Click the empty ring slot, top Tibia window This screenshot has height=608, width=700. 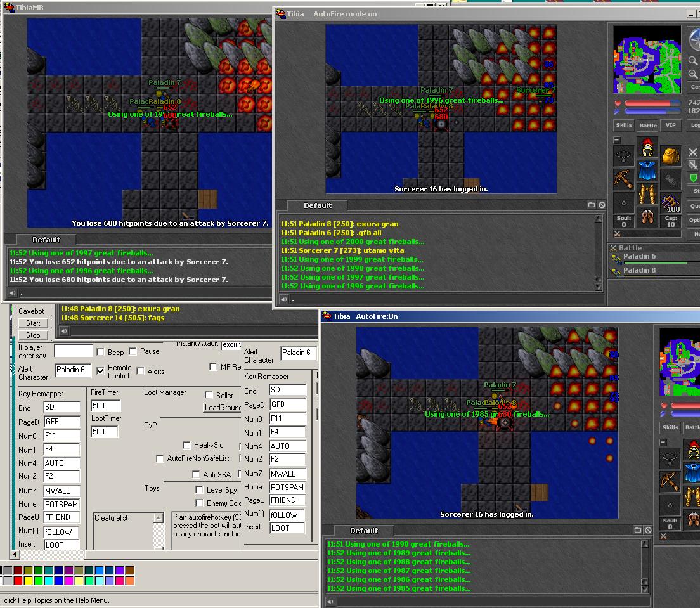(x=624, y=203)
